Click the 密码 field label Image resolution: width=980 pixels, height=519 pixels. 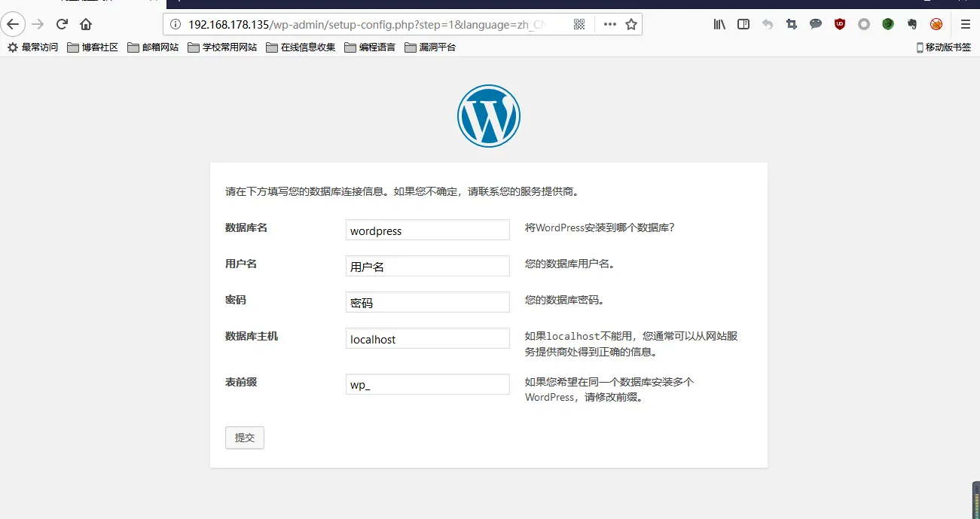pyautogui.click(x=236, y=300)
